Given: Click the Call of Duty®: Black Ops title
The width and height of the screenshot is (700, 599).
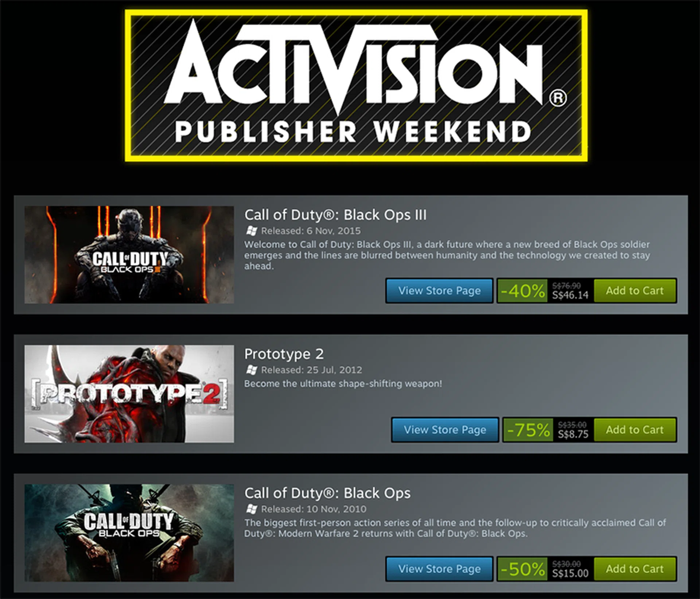Looking at the screenshot, I should pyautogui.click(x=327, y=493).
